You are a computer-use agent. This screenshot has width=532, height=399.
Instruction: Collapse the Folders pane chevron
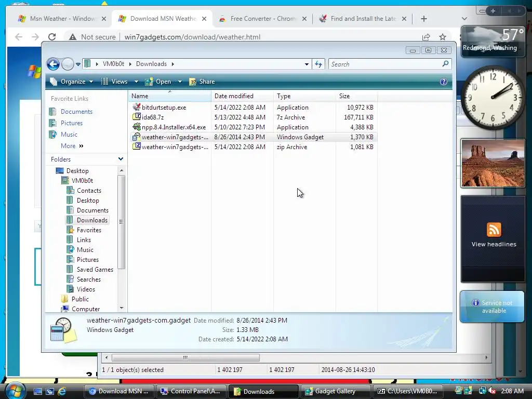[x=121, y=159]
